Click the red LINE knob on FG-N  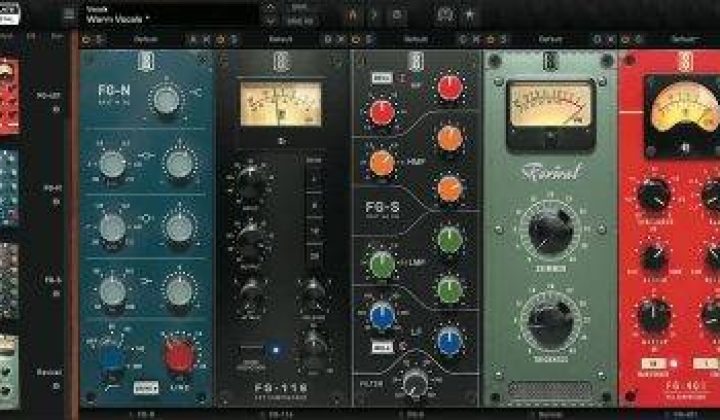tap(180, 356)
